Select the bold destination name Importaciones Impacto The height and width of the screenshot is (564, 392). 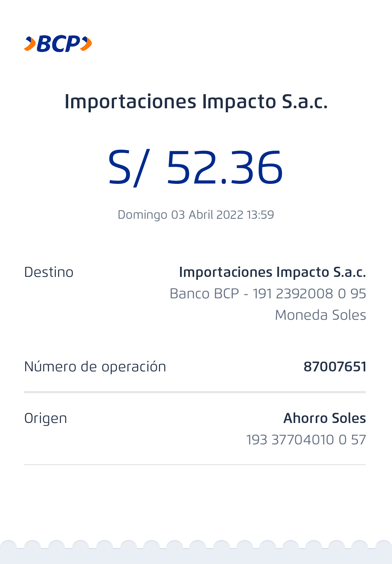(x=272, y=272)
